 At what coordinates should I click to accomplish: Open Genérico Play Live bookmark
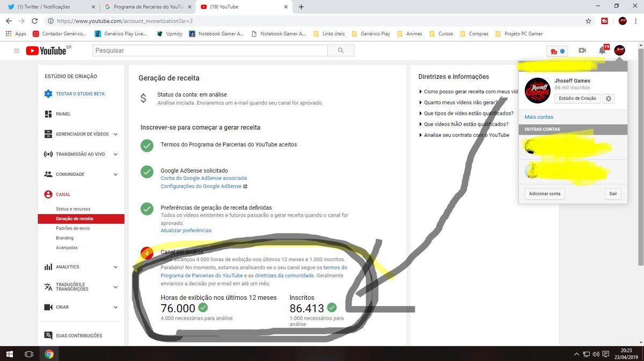coord(120,34)
